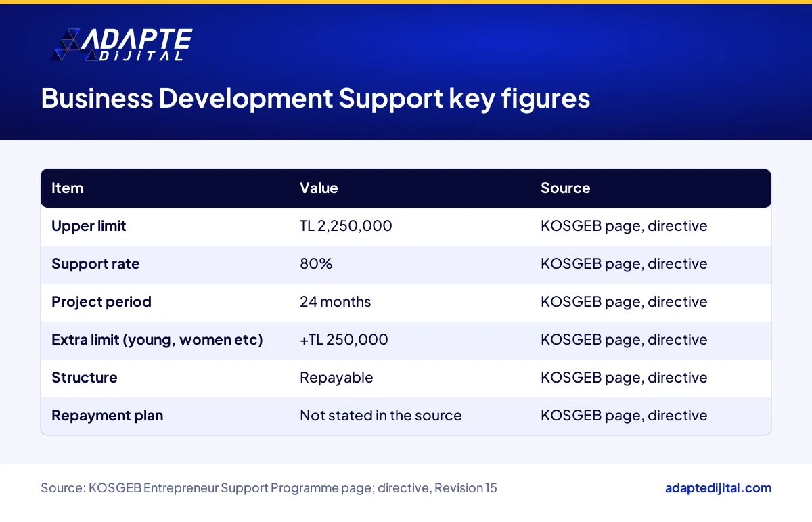Select the value 'Repayable'
This screenshot has height=522, width=812.
336,378
